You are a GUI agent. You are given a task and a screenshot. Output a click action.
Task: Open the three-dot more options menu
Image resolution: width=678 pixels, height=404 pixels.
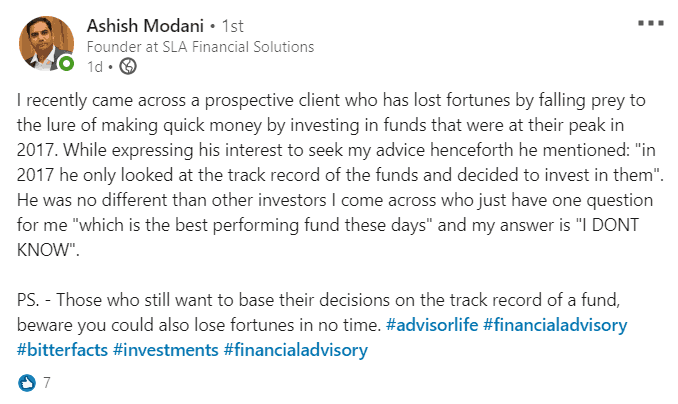[x=651, y=23]
